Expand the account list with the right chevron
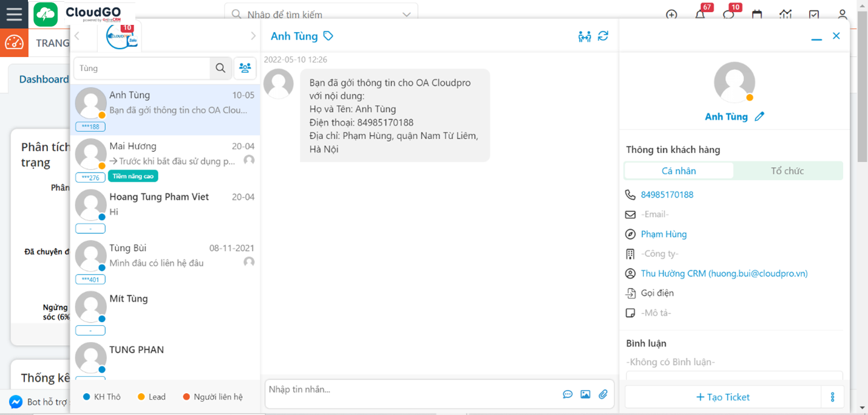The height and width of the screenshot is (415, 868). (253, 36)
